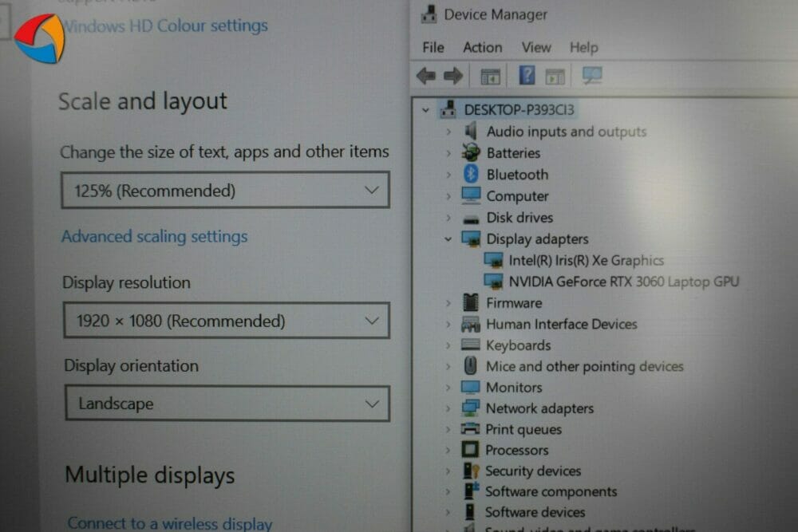This screenshot has height=532, width=798.
Task: Click the Display adapters category icon
Action: pyautogui.click(x=471, y=238)
